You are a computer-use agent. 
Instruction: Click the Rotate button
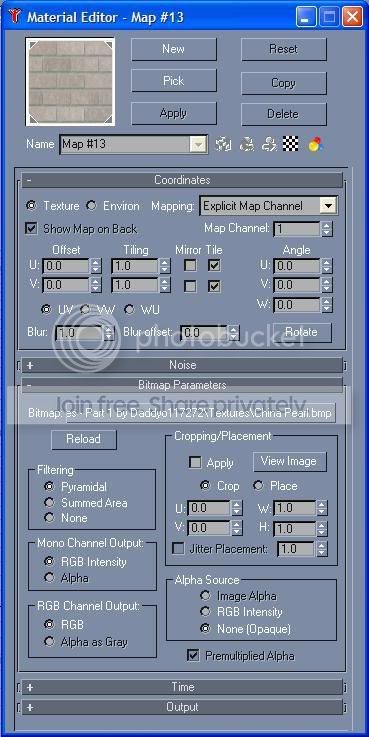[302, 332]
